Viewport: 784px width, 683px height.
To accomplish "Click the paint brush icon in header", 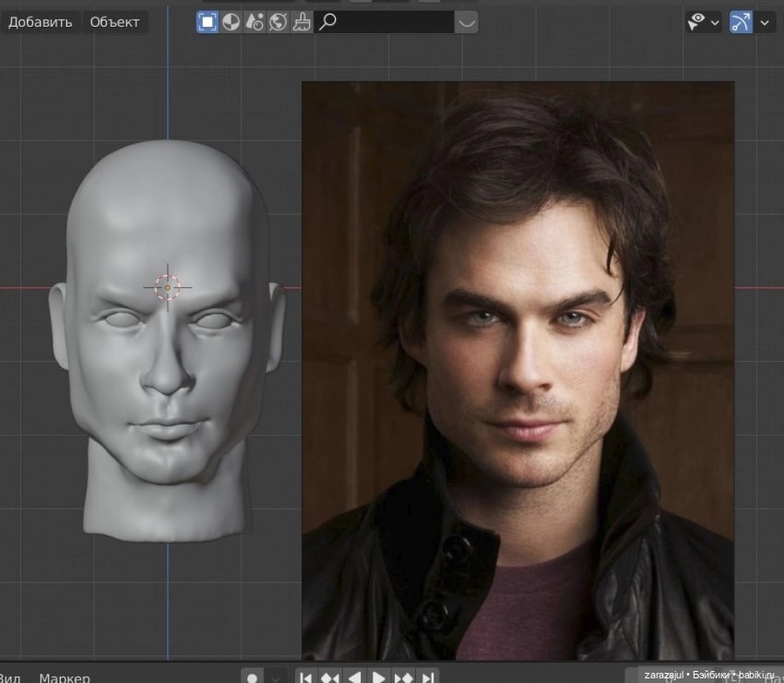I will pos(302,22).
